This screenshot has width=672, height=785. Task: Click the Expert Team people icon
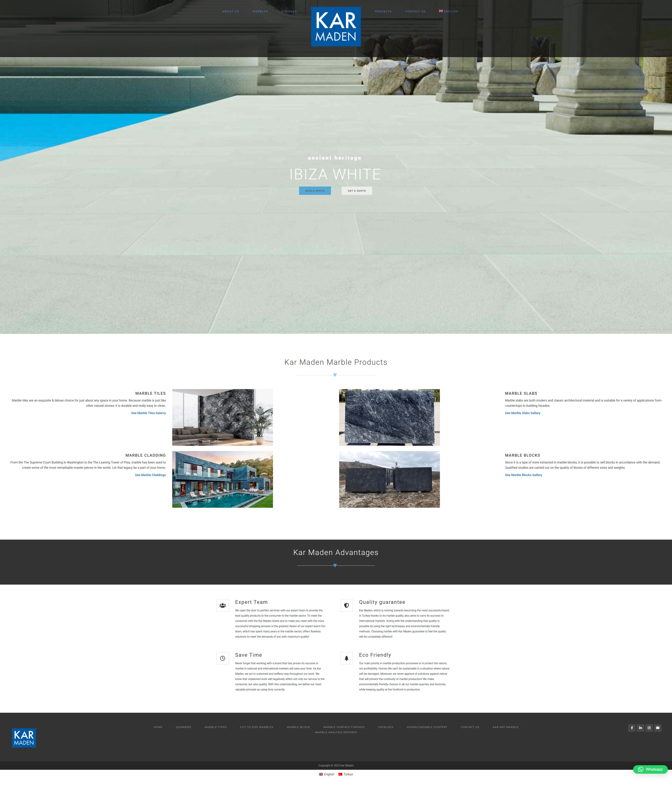[x=222, y=605]
